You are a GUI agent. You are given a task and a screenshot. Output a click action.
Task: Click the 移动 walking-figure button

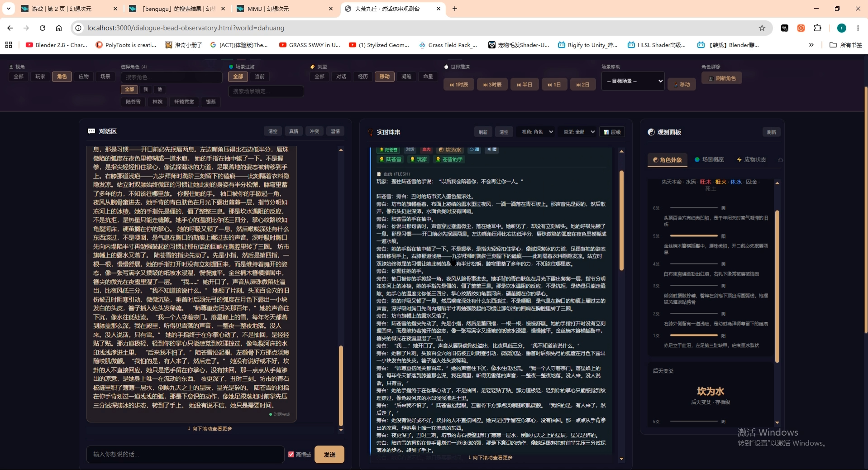(x=682, y=85)
